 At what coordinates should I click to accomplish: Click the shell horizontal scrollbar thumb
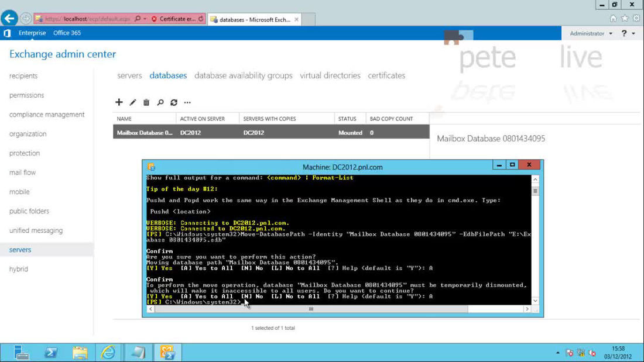click(x=311, y=309)
